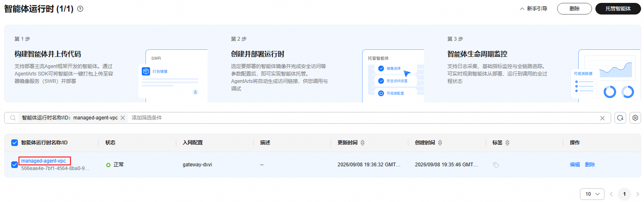Image resolution: width=644 pixels, height=202 pixels.
Task: Click the 可观测数据 chart illustration
Action: tap(606, 76)
